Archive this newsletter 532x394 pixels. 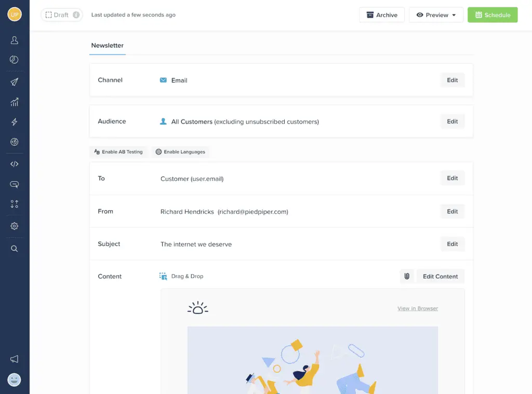click(382, 15)
